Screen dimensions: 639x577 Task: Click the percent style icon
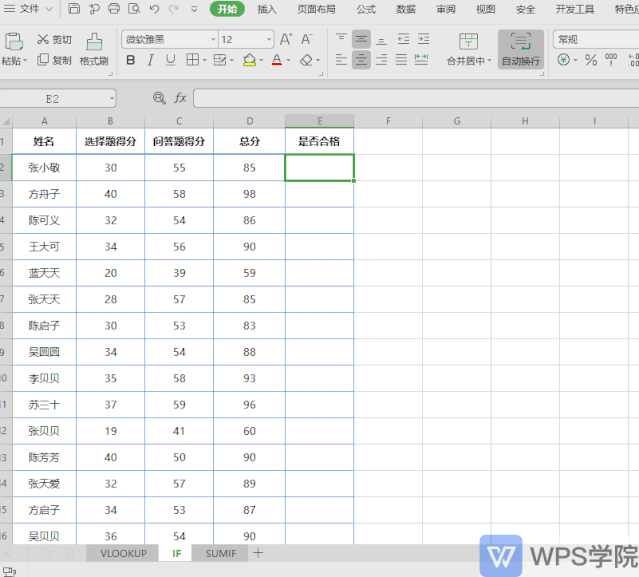[x=591, y=60]
